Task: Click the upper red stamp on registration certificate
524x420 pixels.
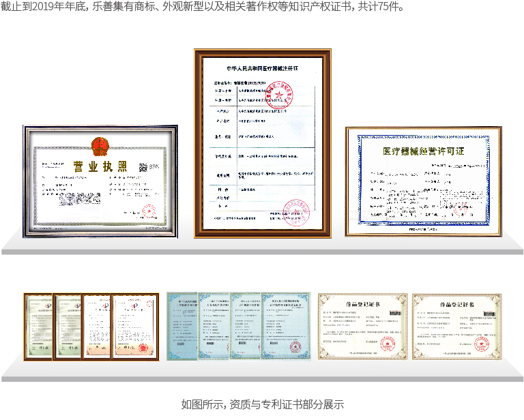Action: click(279, 95)
